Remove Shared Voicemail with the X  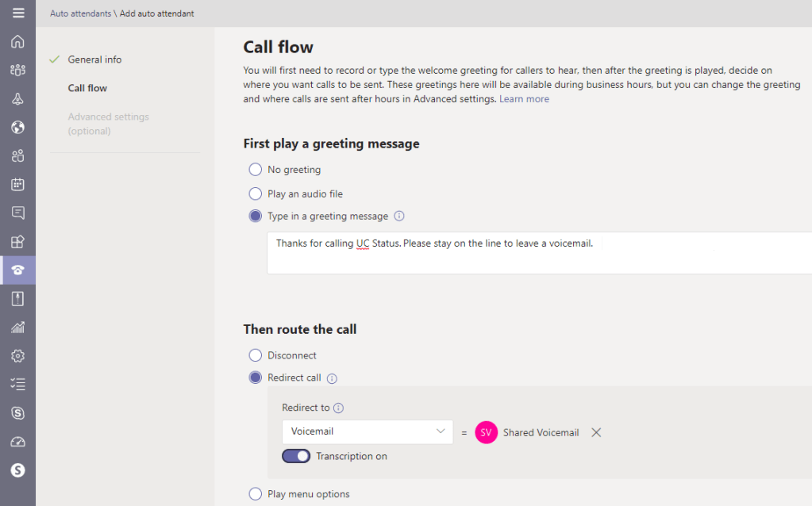tap(596, 432)
